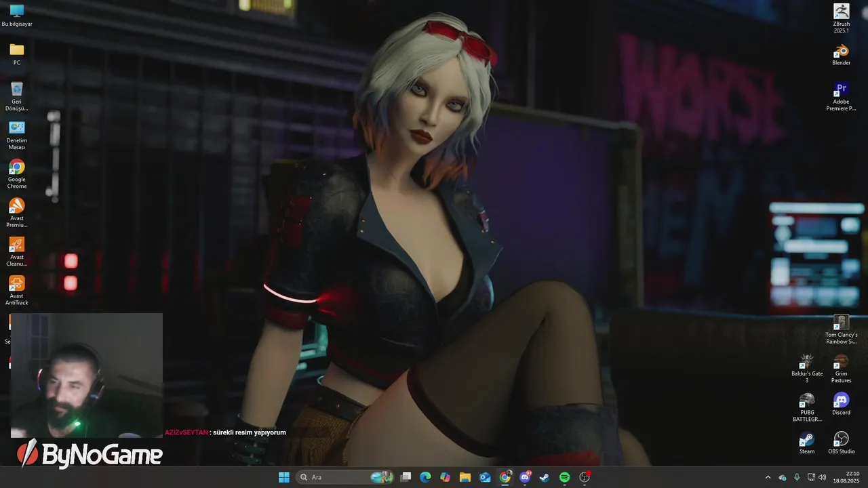Open Copilot from the taskbar
868x488 pixels.
click(445, 477)
